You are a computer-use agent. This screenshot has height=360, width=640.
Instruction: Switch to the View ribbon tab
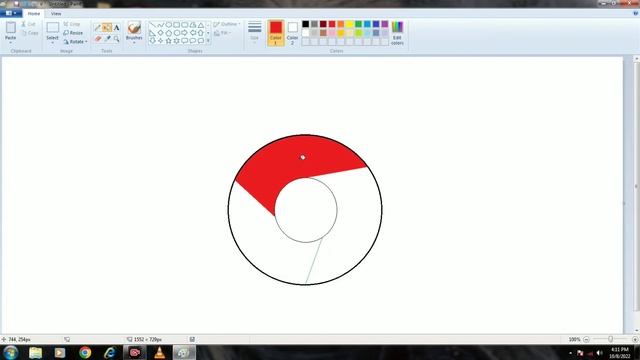56,13
